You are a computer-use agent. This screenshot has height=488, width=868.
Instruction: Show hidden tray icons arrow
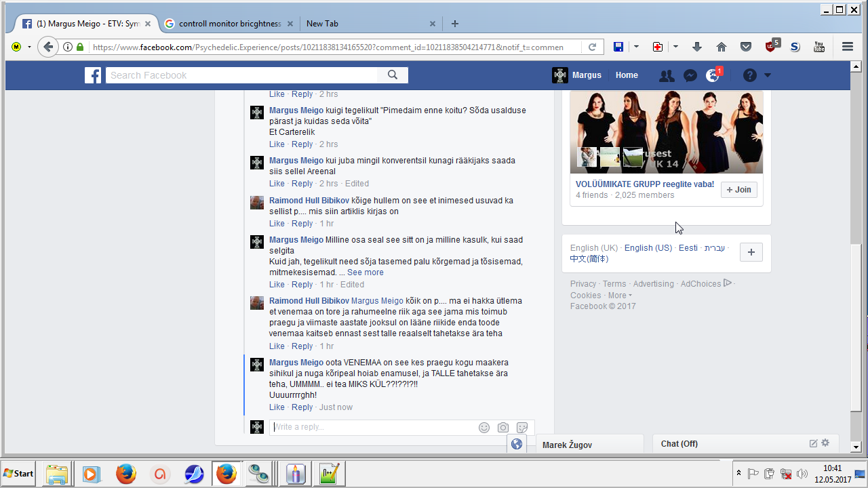pyautogui.click(x=738, y=473)
